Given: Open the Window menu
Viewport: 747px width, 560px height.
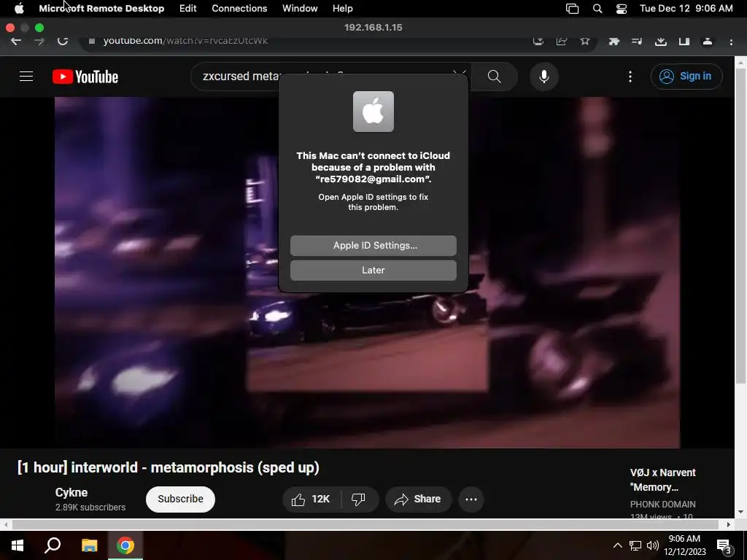Looking at the screenshot, I should click(x=300, y=9).
